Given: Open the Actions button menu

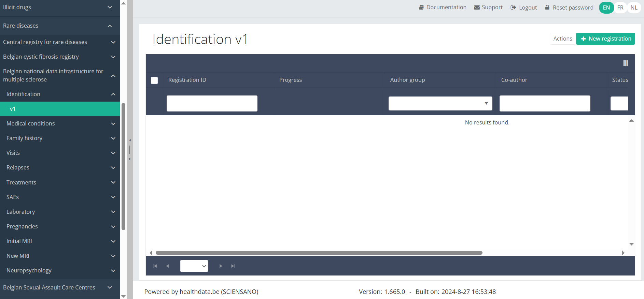Looking at the screenshot, I should click(562, 39).
